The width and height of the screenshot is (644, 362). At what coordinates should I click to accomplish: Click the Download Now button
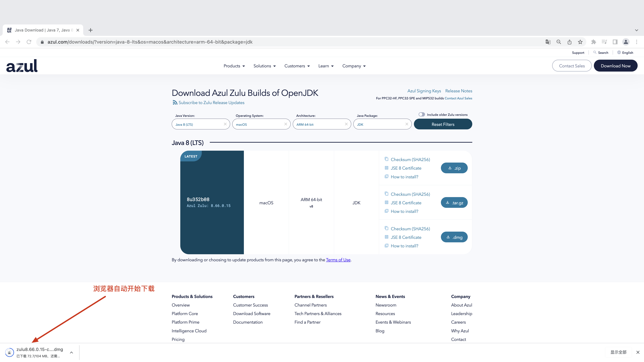click(615, 66)
